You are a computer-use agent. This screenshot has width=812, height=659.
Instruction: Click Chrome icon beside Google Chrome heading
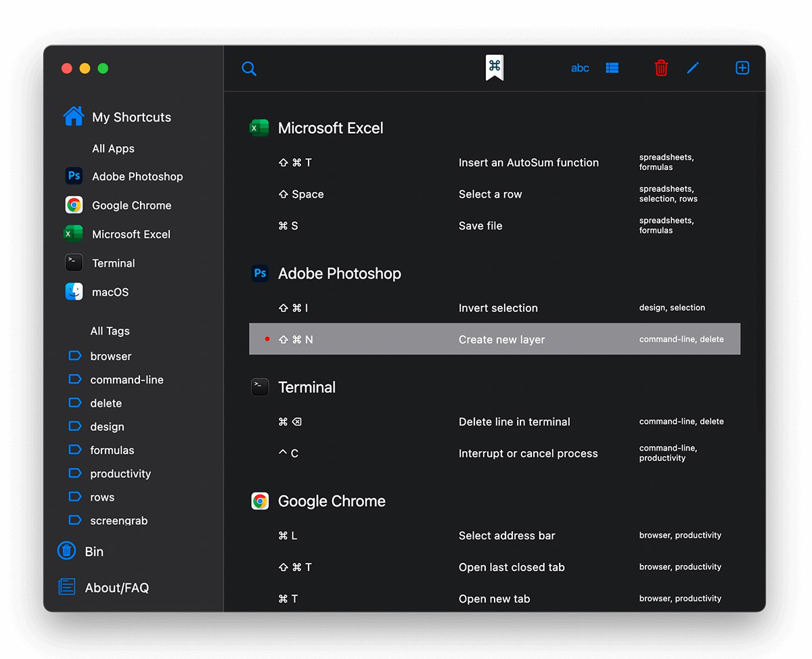pyautogui.click(x=260, y=501)
